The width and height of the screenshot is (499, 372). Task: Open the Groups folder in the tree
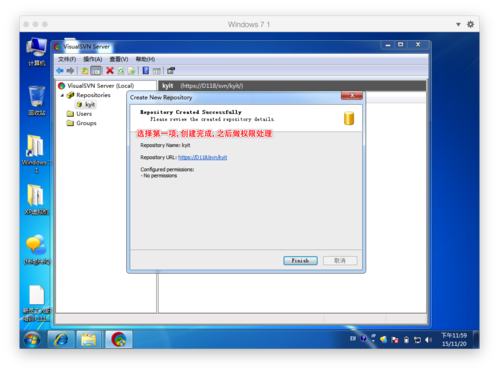[82, 123]
